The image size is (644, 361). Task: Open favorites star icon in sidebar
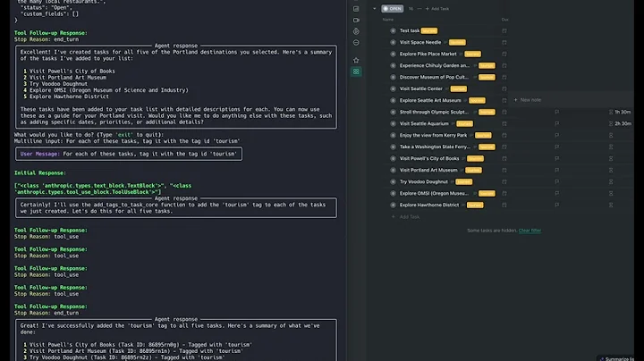pos(356,60)
